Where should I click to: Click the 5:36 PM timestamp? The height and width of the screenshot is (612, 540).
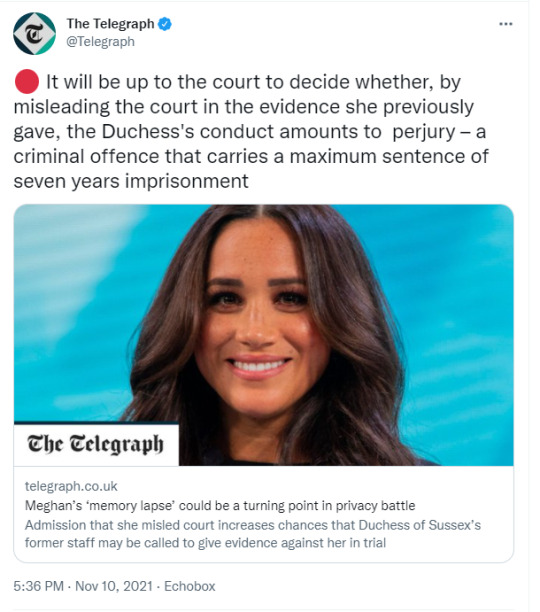[x=39, y=586]
